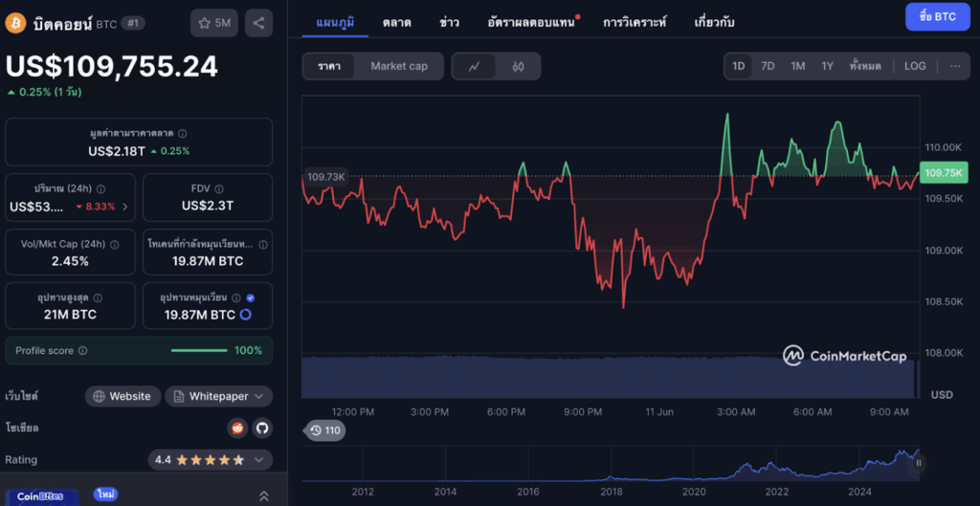Click the ซื้อ BTC buy button
The height and width of the screenshot is (506, 980).
tap(937, 17)
